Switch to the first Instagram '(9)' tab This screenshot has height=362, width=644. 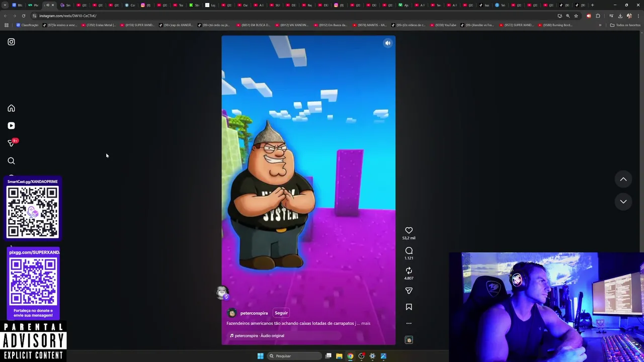click(x=146, y=5)
